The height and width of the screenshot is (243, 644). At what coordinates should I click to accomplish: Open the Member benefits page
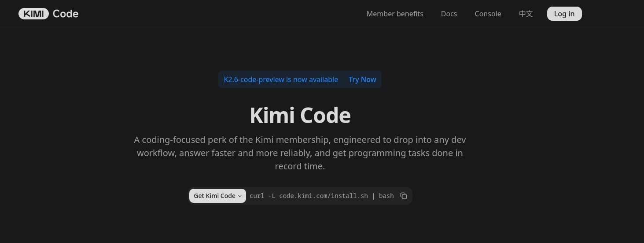click(x=395, y=14)
